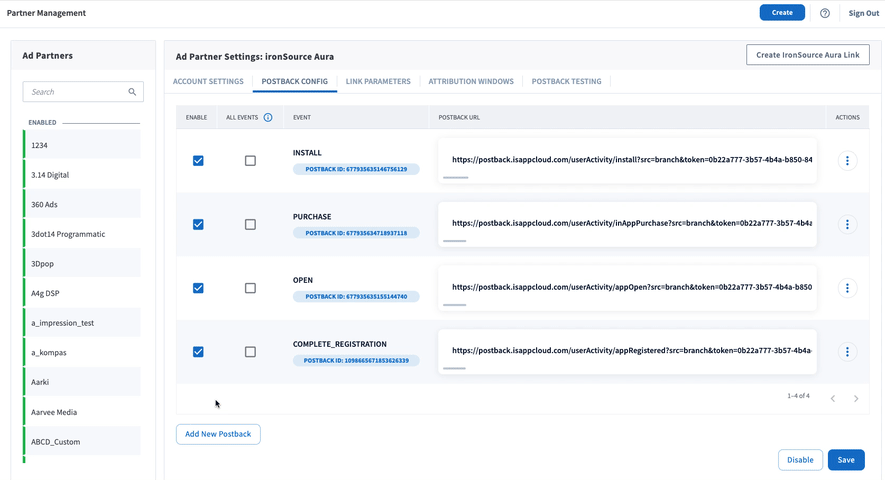The width and height of the screenshot is (885, 480).
Task: Open actions menu for INSTALL postback
Action: click(847, 161)
